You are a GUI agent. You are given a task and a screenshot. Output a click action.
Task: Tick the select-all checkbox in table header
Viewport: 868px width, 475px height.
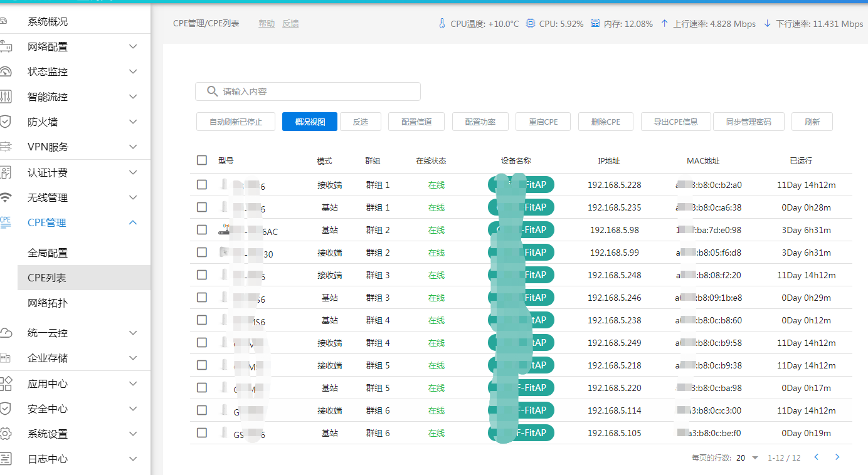point(201,160)
